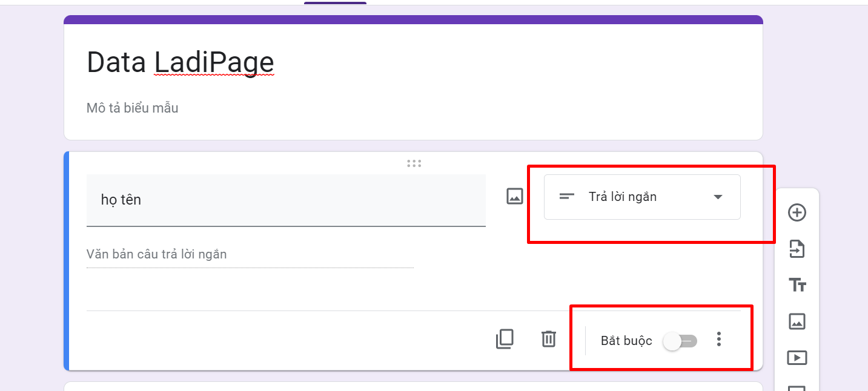Add a title and description block
This screenshot has width=868, height=391.
(797, 284)
